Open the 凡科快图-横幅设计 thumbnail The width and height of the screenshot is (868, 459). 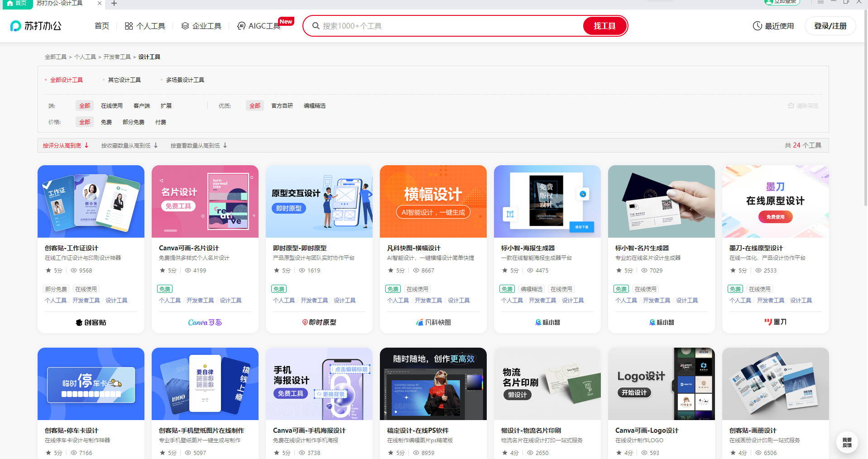point(433,201)
